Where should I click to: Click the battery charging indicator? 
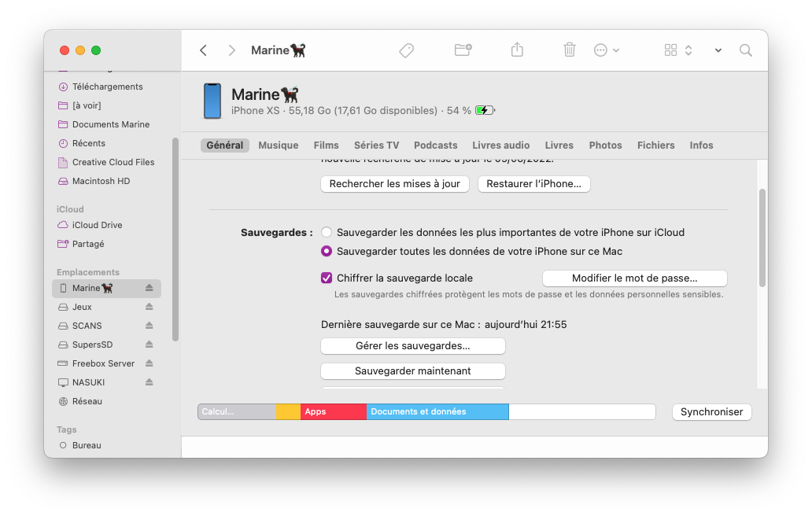pos(485,110)
